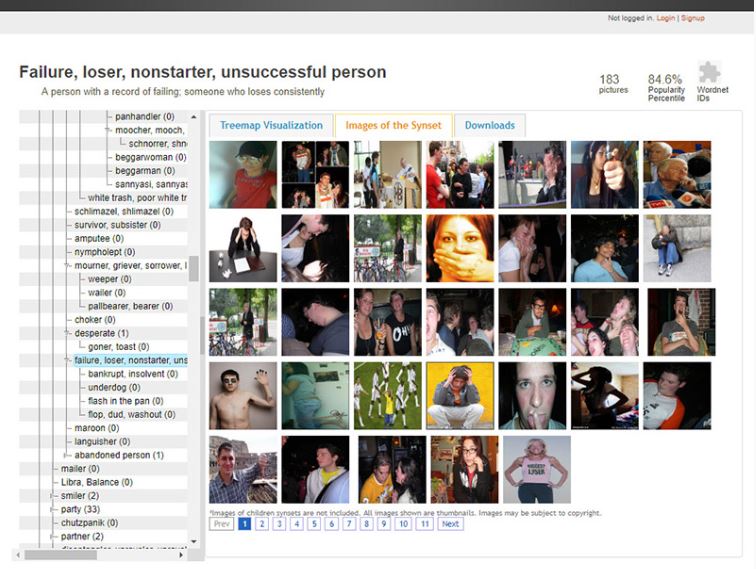Go to page 2 of images
This screenshot has width=756, height=569.
(x=262, y=524)
